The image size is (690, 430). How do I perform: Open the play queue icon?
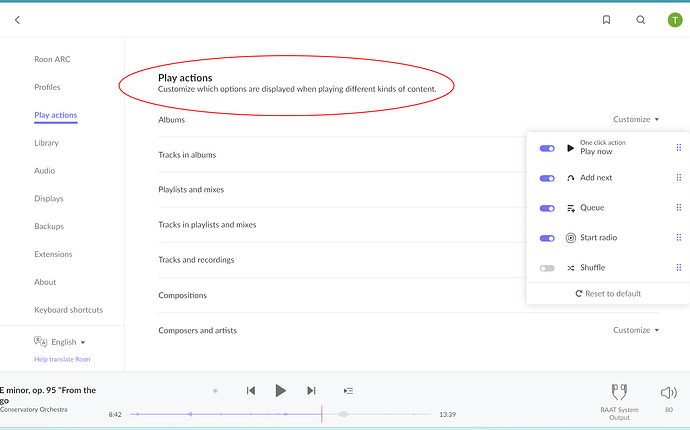[348, 391]
